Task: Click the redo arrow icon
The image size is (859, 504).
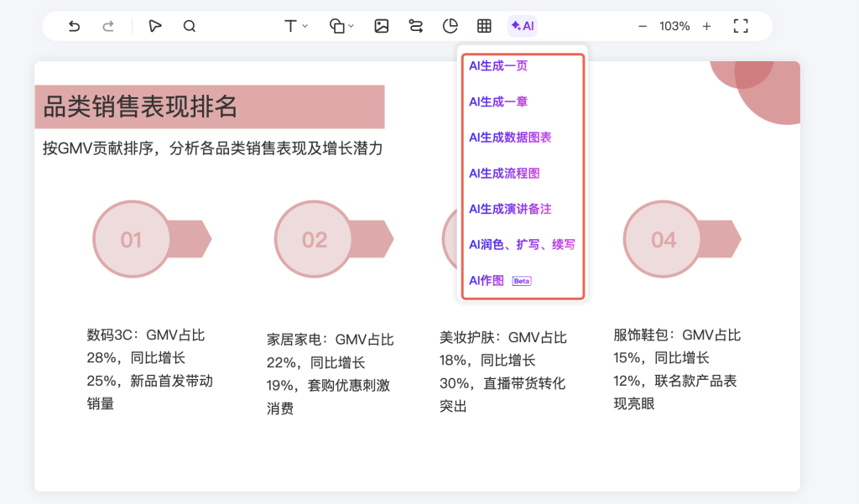Action: pyautogui.click(x=108, y=26)
